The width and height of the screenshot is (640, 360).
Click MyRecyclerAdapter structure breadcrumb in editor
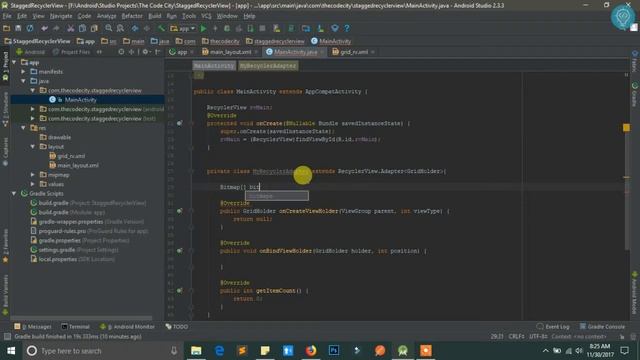point(268,66)
